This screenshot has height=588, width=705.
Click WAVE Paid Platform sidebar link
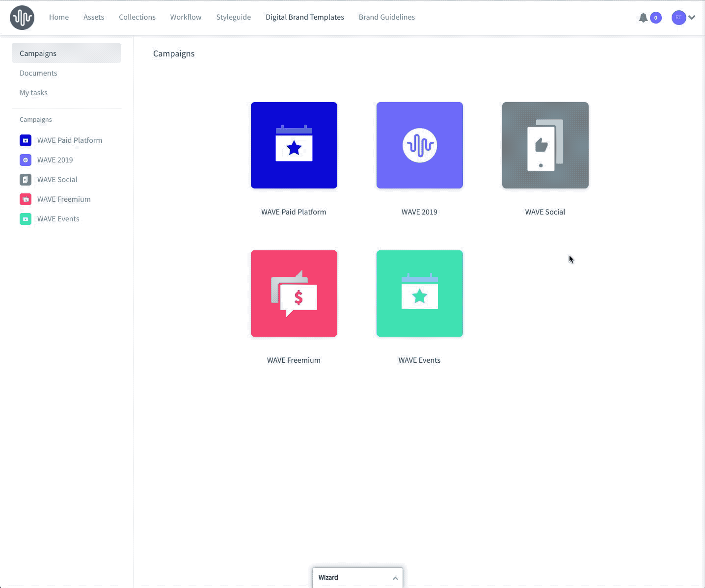tap(70, 140)
